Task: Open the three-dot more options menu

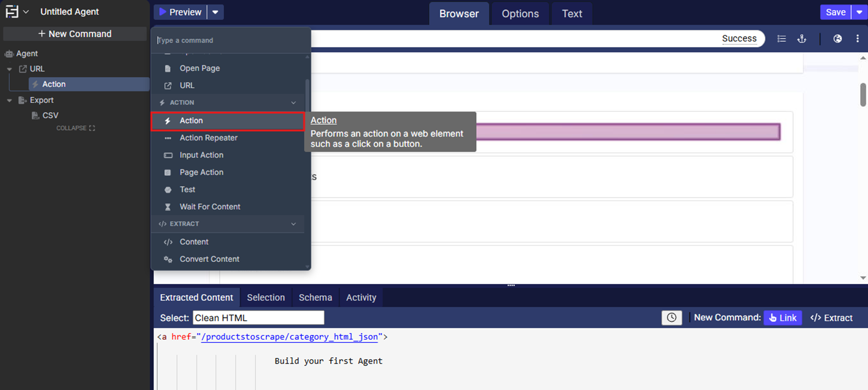Action: (857, 39)
